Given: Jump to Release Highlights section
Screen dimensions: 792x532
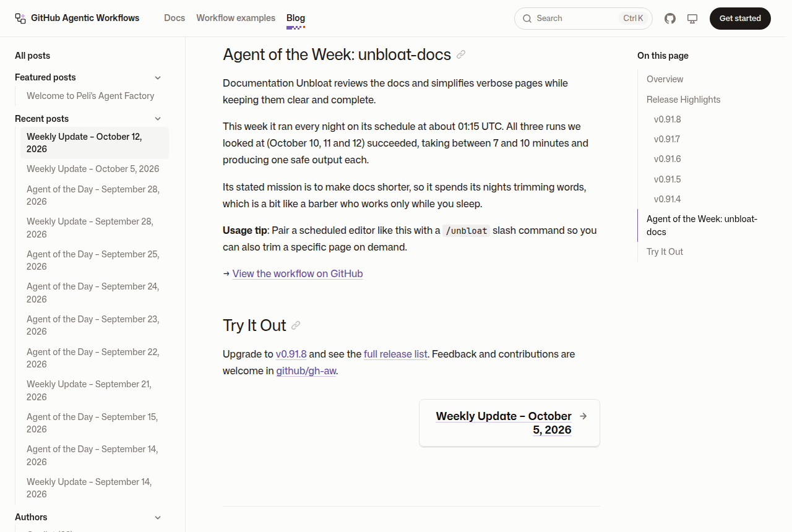Looking at the screenshot, I should pyautogui.click(x=684, y=100).
